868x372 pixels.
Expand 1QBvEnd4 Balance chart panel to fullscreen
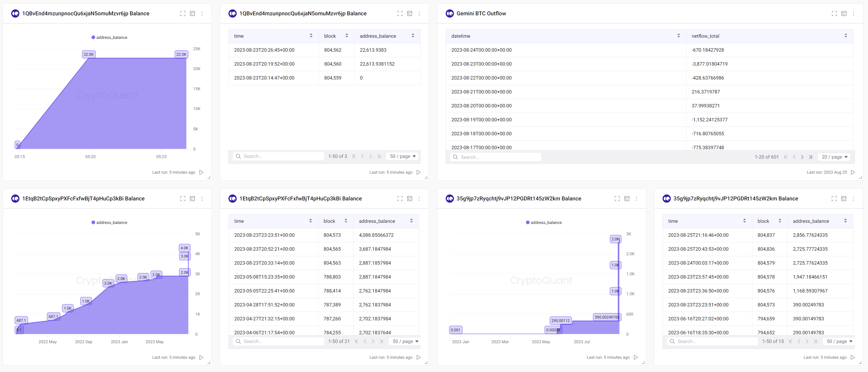tap(183, 13)
